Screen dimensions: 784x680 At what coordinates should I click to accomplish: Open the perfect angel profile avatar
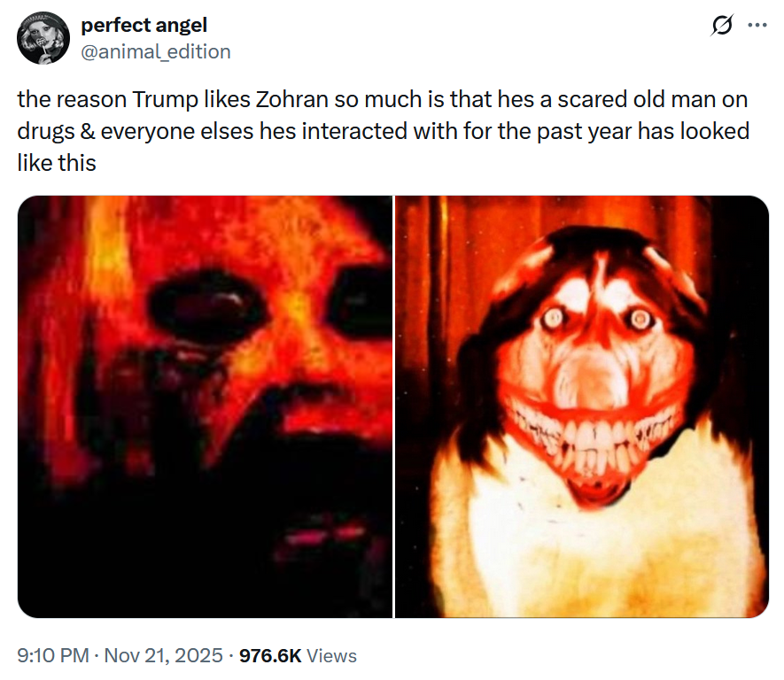tap(43, 38)
